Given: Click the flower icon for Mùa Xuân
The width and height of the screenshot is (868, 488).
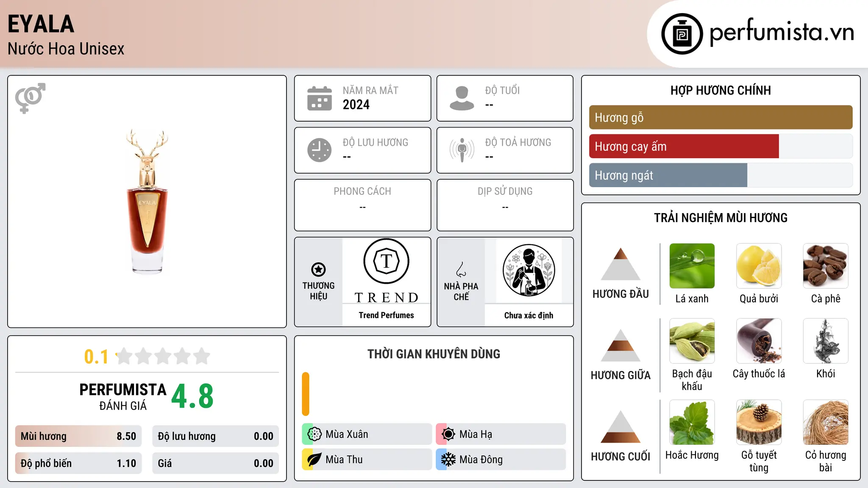Looking at the screenshot, I should [x=314, y=434].
